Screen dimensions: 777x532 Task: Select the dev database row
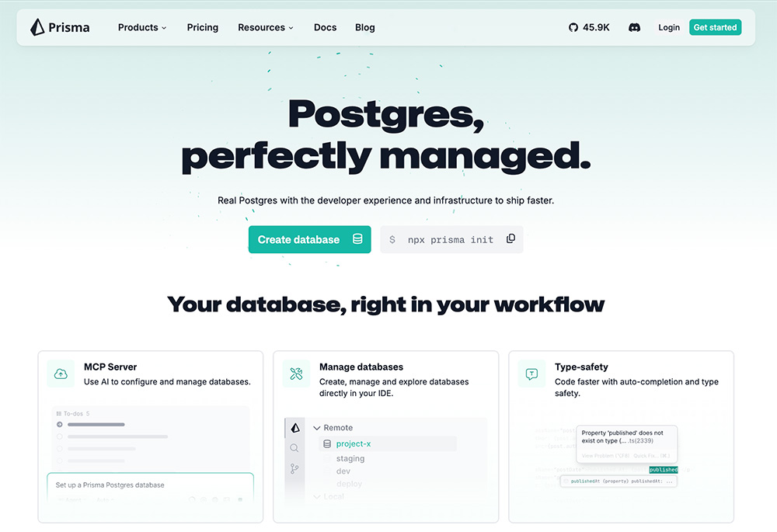(x=343, y=471)
